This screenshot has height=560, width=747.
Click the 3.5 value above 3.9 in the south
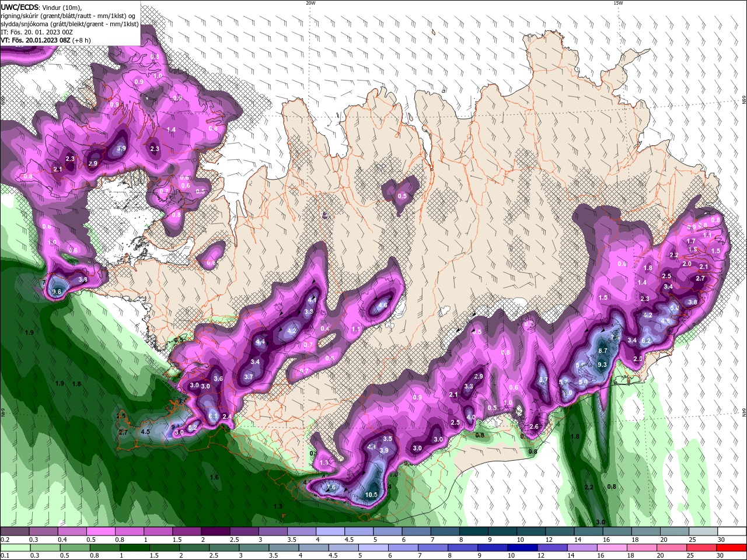click(387, 439)
